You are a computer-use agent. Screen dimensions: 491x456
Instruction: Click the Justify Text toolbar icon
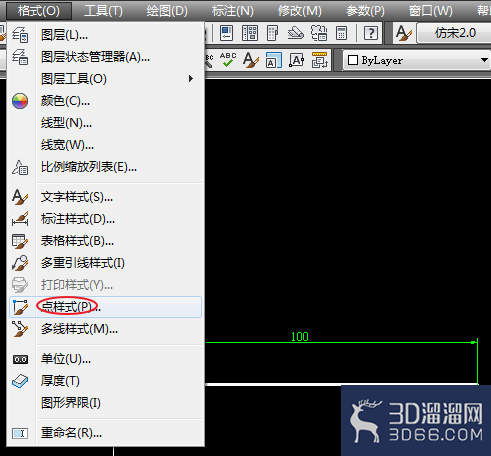[x=296, y=60]
